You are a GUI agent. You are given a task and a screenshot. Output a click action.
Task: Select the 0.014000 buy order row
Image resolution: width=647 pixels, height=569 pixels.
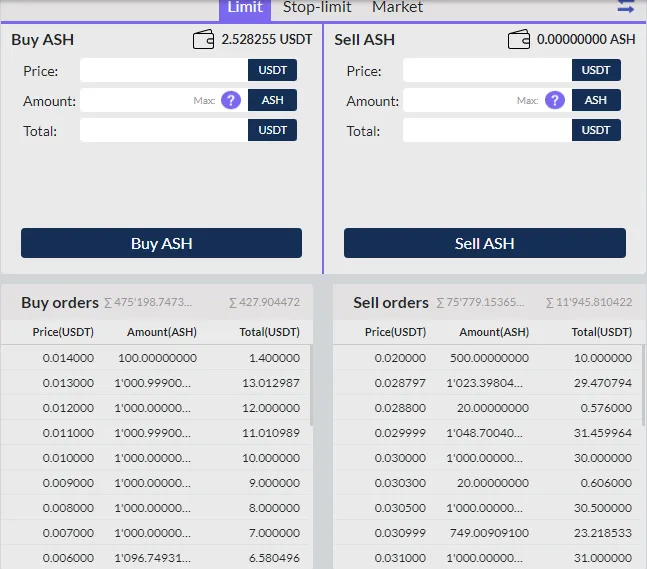pyautogui.click(x=155, y=358)
